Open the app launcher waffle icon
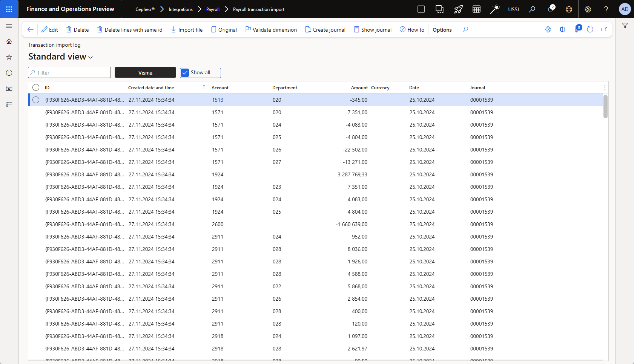The width and height of the screenshot is (634, 364). tap(9, 9)
